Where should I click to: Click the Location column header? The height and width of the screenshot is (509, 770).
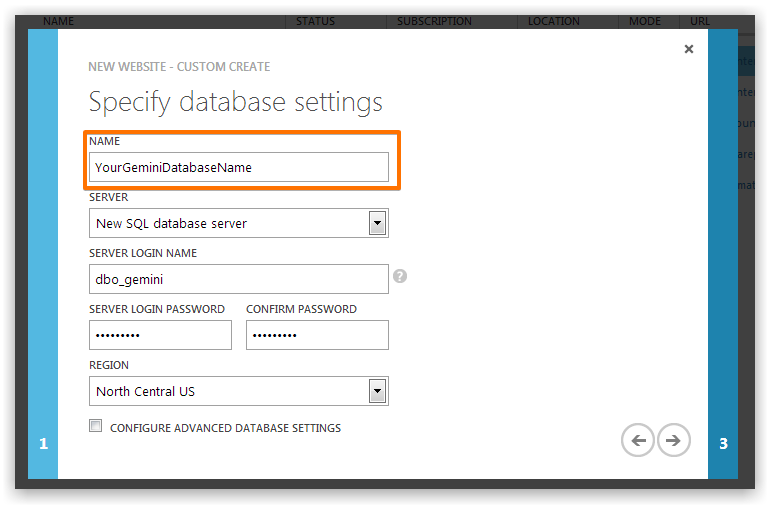point(554,21)
